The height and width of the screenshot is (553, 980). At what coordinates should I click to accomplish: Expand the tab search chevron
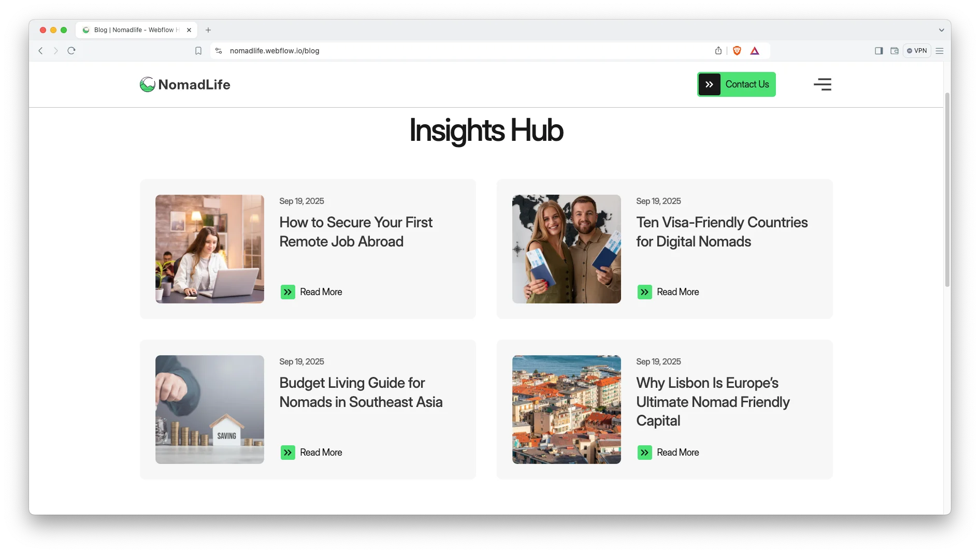(x=941, y=30)
